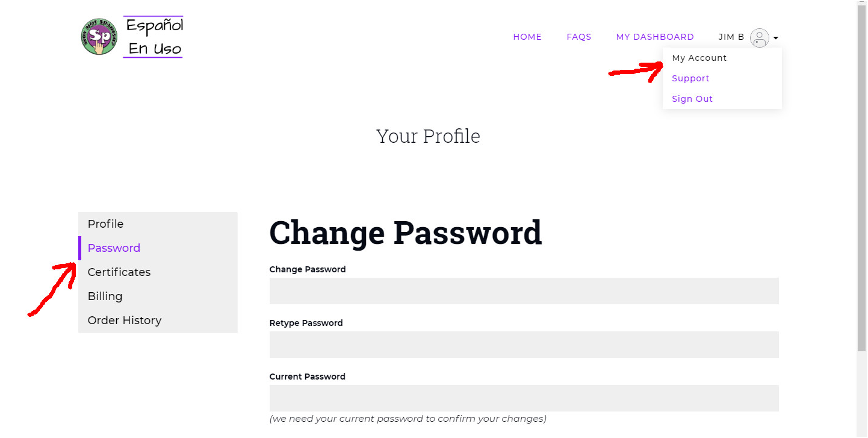Image resolution: width=868 pixels, height=438 pixels.
Task: Click the Español En Uso site title
Action: pyautogui.click(x=155, y=37)
